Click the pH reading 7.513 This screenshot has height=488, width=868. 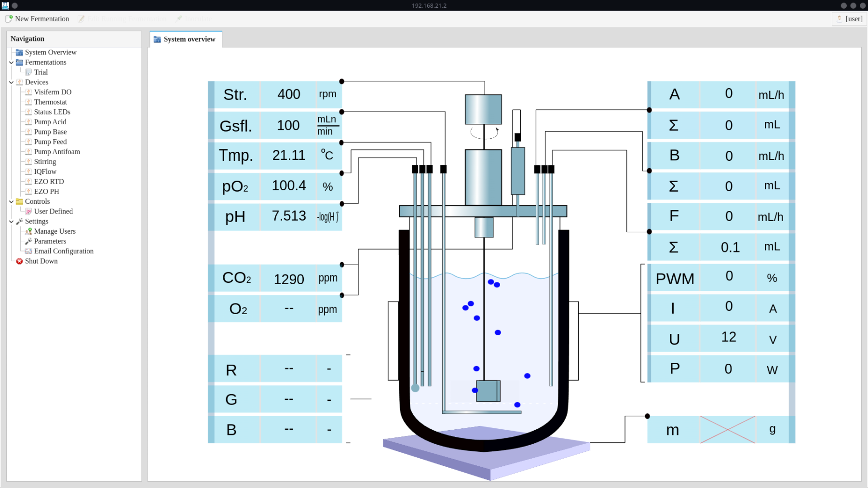pos(288,216)
